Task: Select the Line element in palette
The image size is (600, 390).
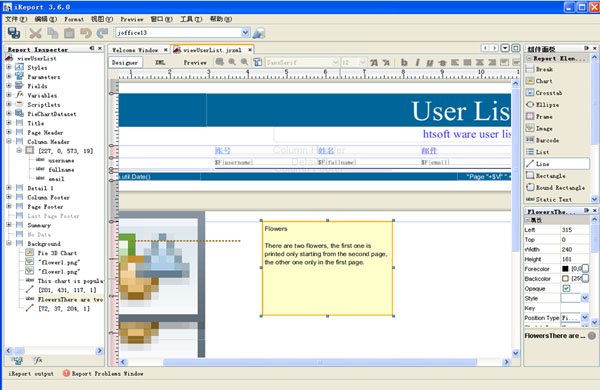Action: [558, 164]
